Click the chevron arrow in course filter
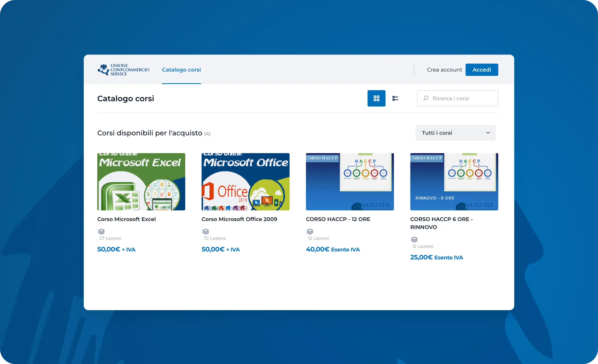 point(488,133)
